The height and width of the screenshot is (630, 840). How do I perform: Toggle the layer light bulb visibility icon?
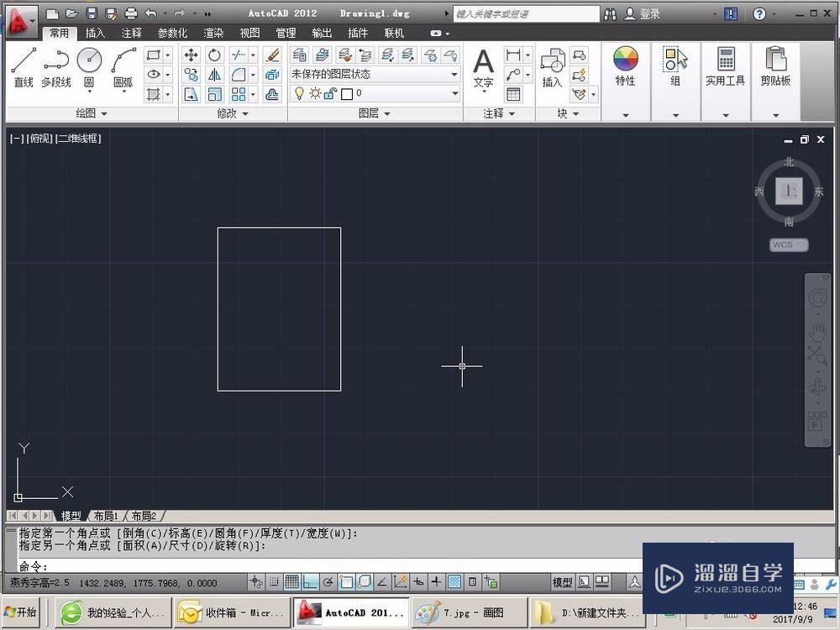(x=301, y=93)
